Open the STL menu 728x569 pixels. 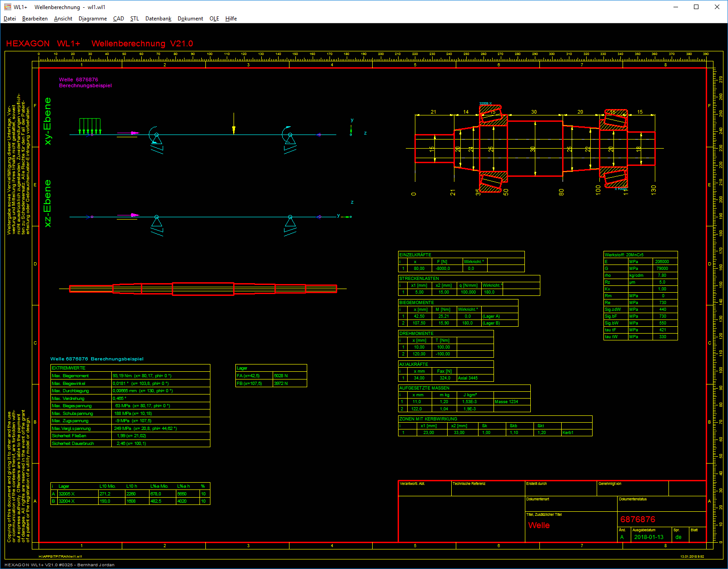[x=135, y=19]
